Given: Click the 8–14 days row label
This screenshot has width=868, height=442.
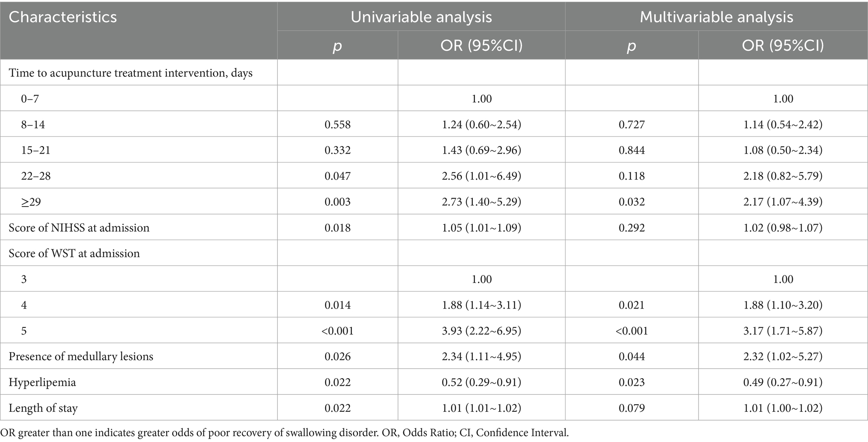Looking at the screenshot, I should tap(33, 124).
